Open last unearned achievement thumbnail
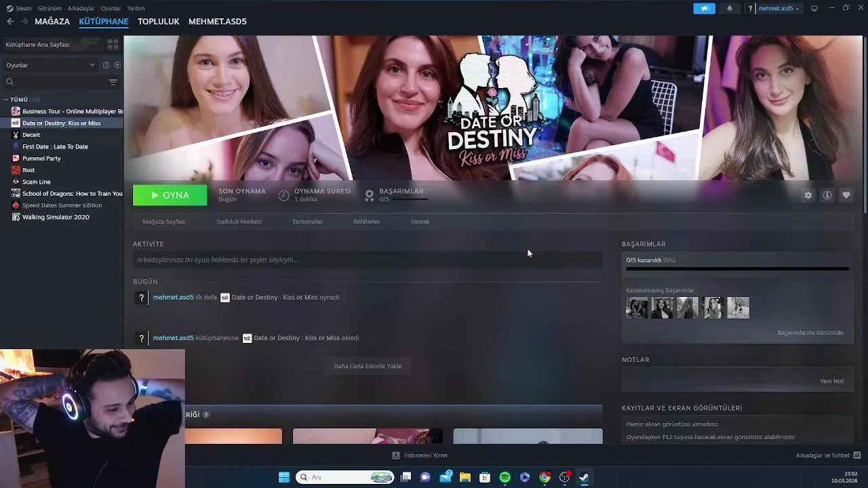 (x=738, y=308)
